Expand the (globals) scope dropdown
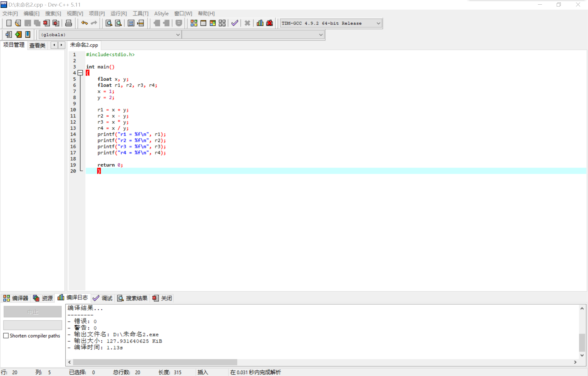 (x=178, y=35)
